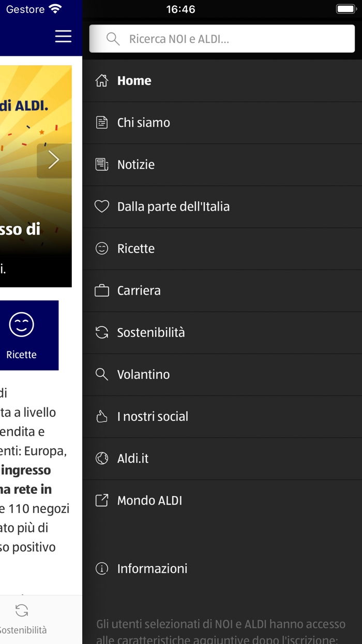Click the globe icon next to Aldi.it
Screen dimensions: 362x644
pyautogui.click(x=102, y=458)
